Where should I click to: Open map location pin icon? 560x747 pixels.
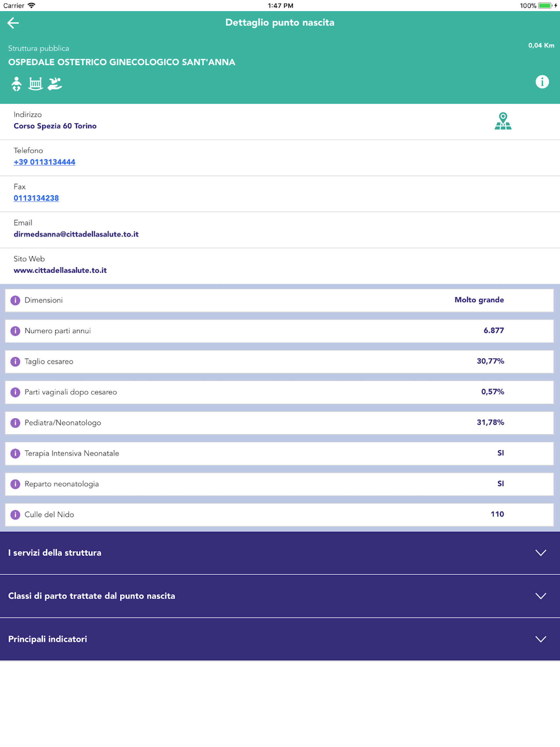point(503,121)
